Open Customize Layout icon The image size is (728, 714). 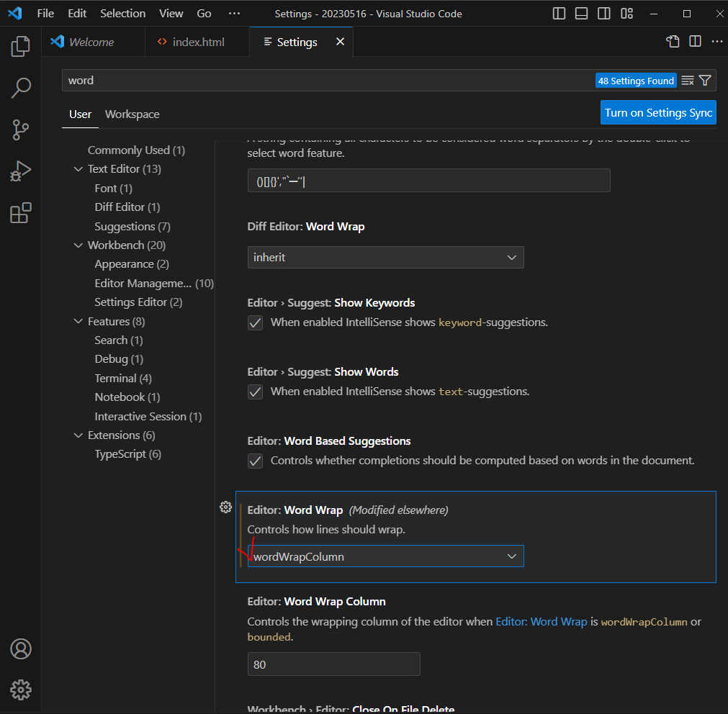(626, 14)
